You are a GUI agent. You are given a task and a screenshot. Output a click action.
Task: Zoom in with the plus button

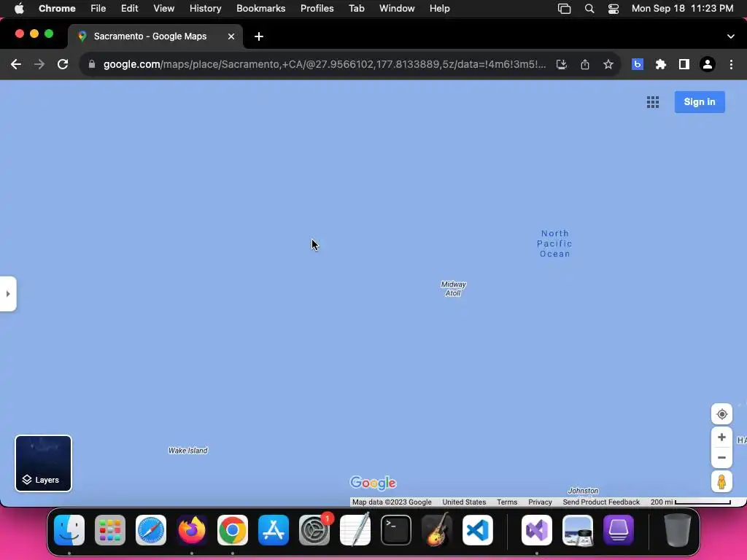tap(721, 437)
